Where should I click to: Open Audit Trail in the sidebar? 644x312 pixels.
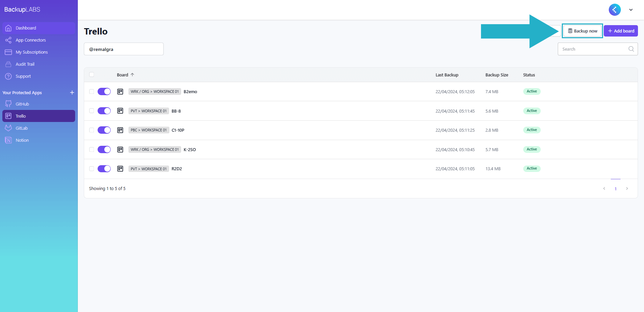[39, 64]
